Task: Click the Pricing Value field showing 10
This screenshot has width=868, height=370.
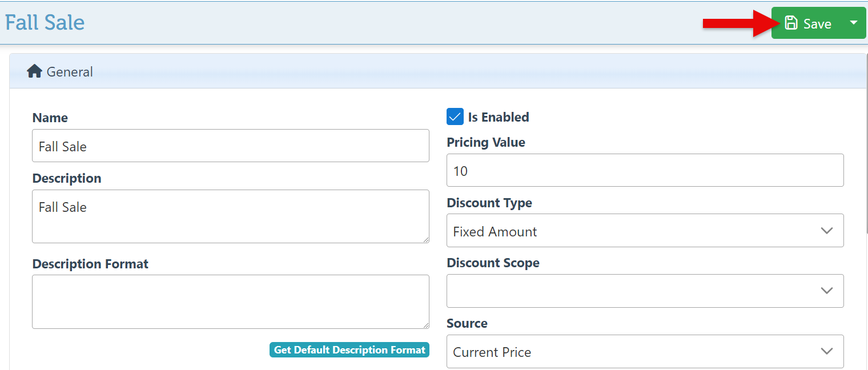Action: 644,170
